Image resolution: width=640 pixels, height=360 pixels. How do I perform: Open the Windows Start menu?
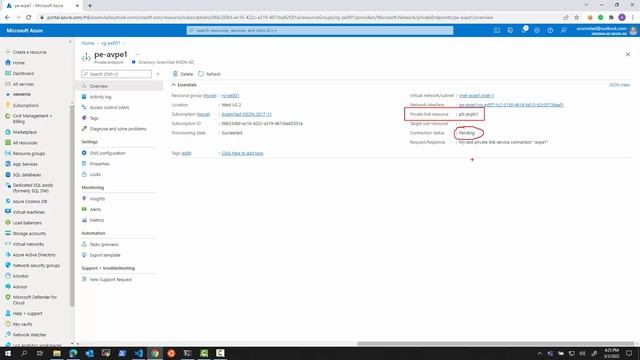(7, 353)
